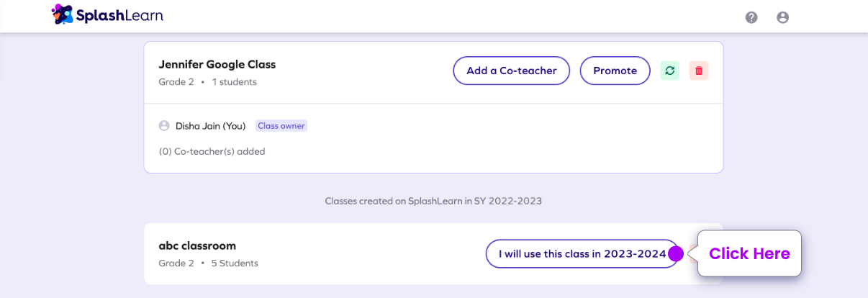Delete Jennifer Google Class with trash icon
Screen dimensions: 868x298
click(699, 71)
